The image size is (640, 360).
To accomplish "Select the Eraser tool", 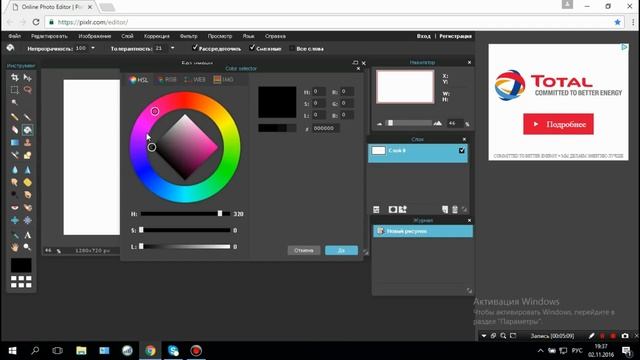I will tap(15, 130).
